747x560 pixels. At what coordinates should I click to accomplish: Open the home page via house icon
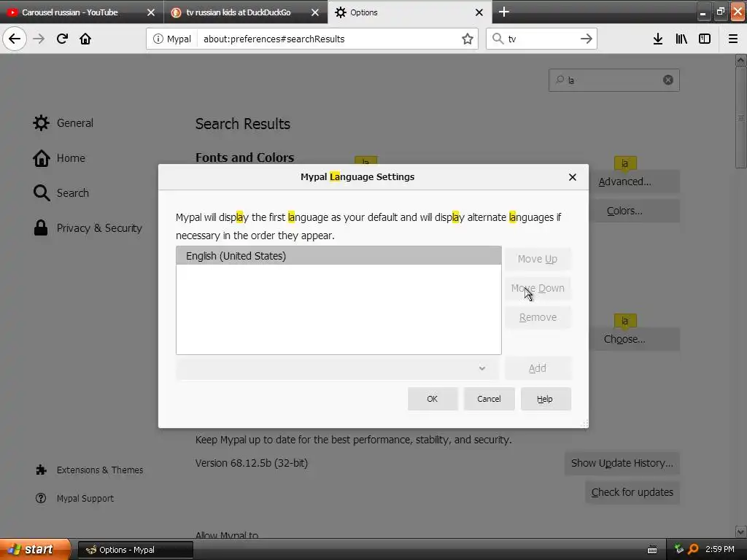[85, 39]
